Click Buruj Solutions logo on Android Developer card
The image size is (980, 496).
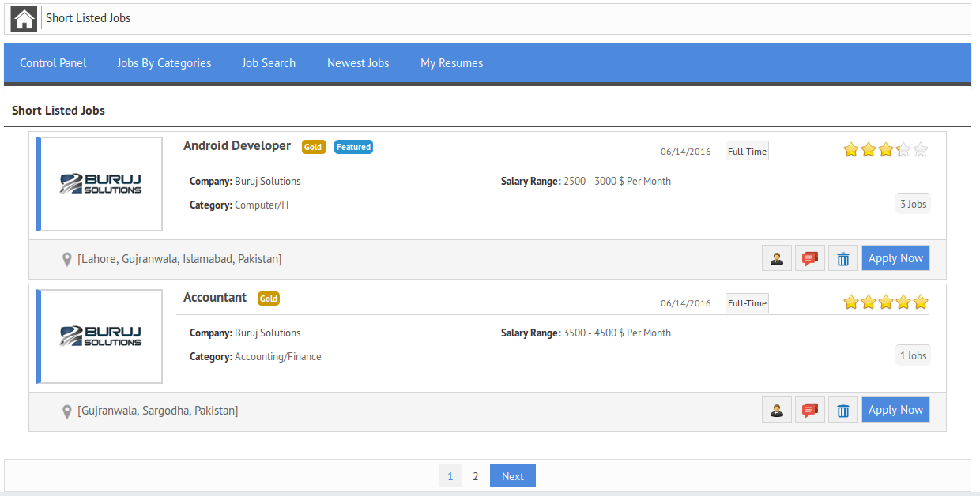click(x=100, y=184)
